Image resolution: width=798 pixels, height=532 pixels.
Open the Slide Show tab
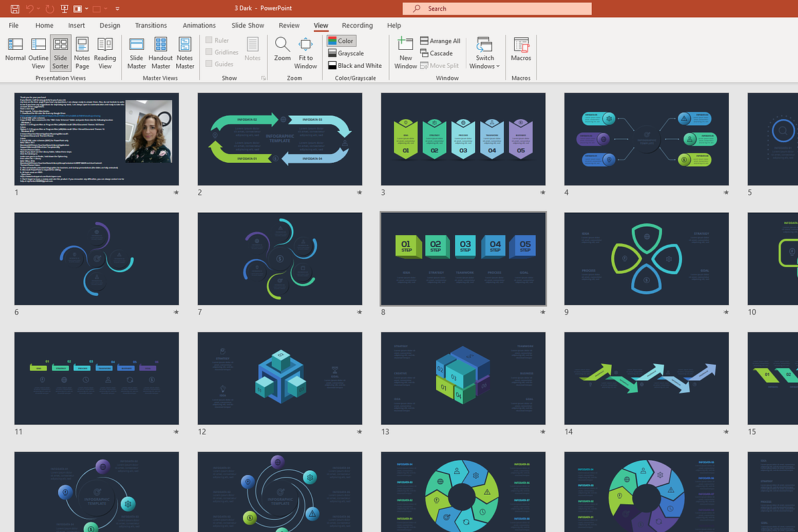[248, 25]
